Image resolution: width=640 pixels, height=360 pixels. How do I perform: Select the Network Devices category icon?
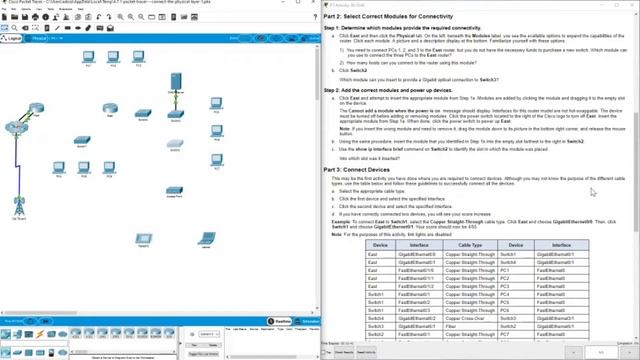coord(6,335)
